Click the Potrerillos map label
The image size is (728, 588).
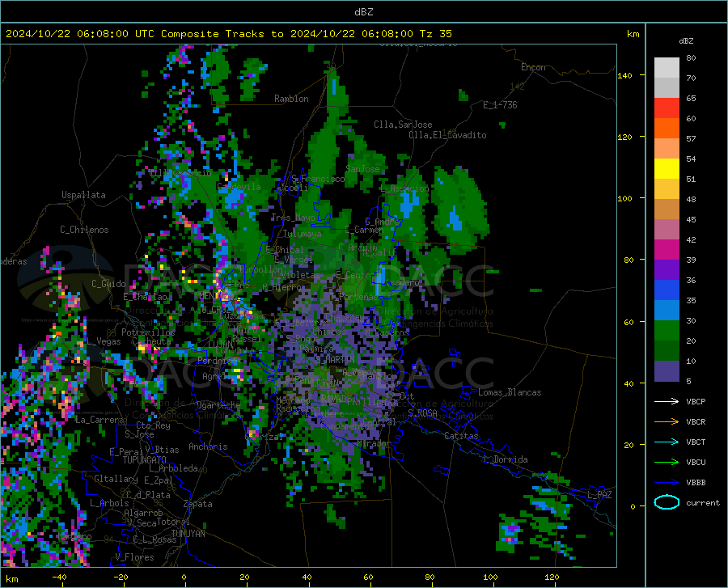pyautogui.click(x=148, y=332)
